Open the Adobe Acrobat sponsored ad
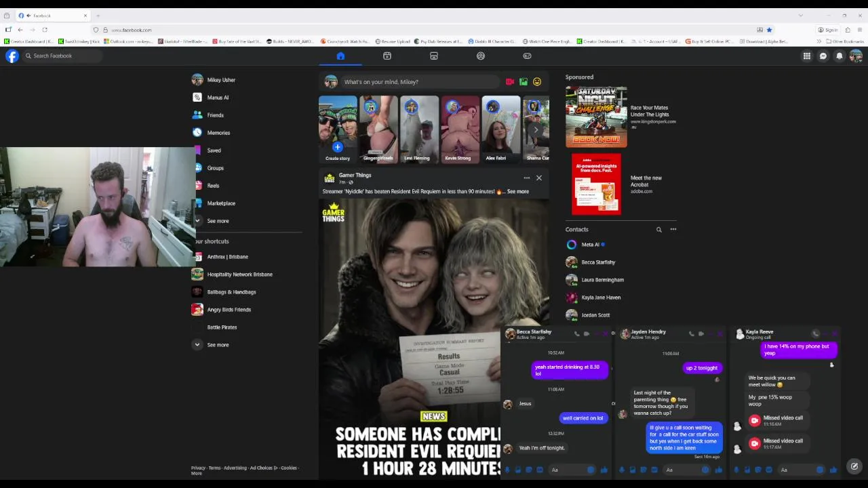Image resolution: width=868 pixels, height=488 pixels. (x=621, y=184)
